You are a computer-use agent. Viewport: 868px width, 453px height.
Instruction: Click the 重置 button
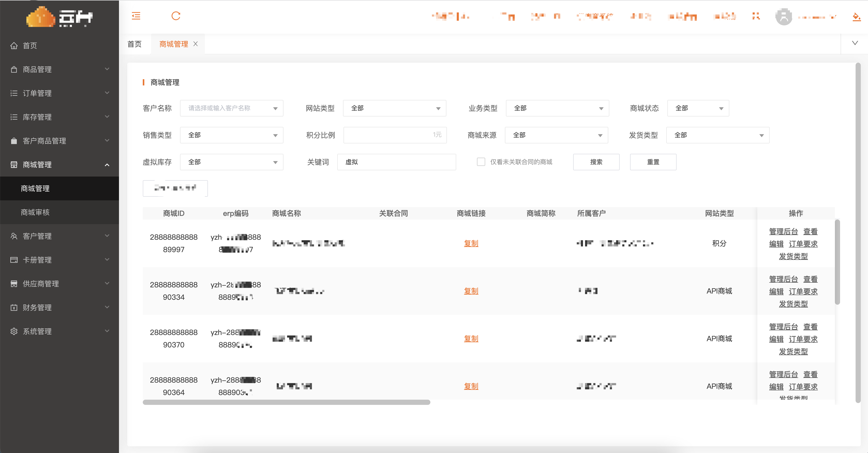[653, 162]
